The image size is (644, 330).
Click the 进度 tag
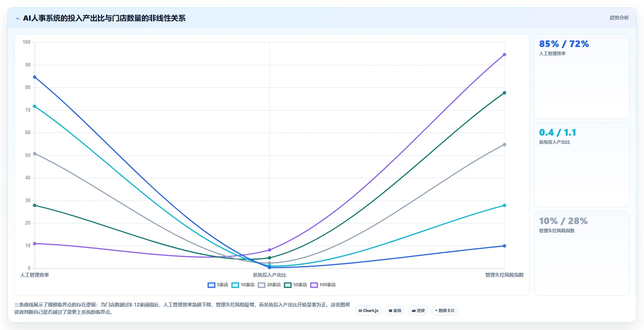418,311
